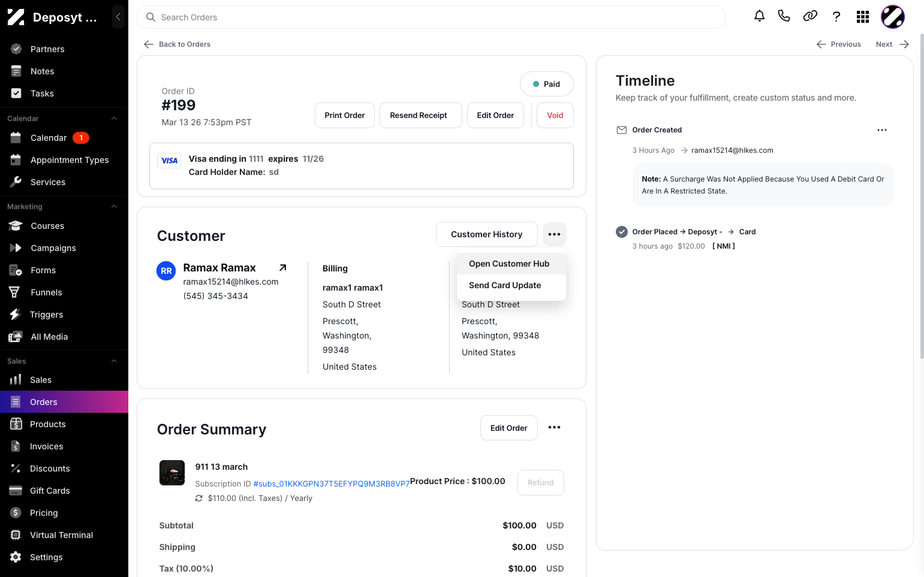Click the 911 13 march product thumbnail
This screenshot has height=577, width=924.
pos(172,473)
